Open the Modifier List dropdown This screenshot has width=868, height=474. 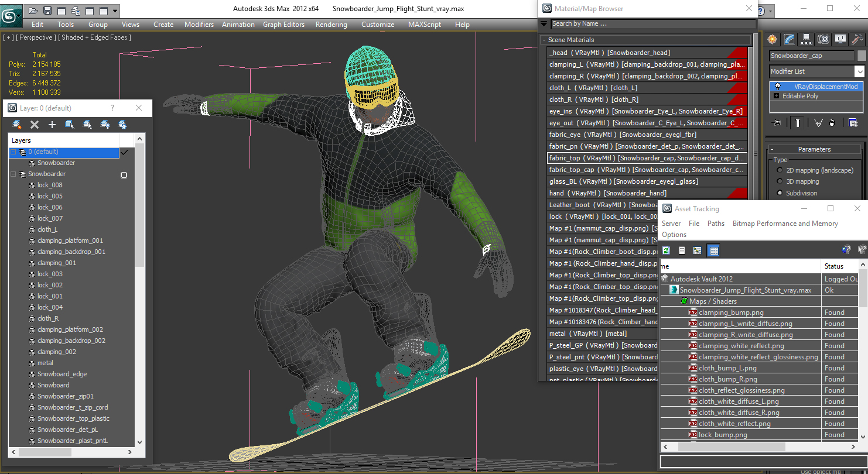(x=859, y=71)
